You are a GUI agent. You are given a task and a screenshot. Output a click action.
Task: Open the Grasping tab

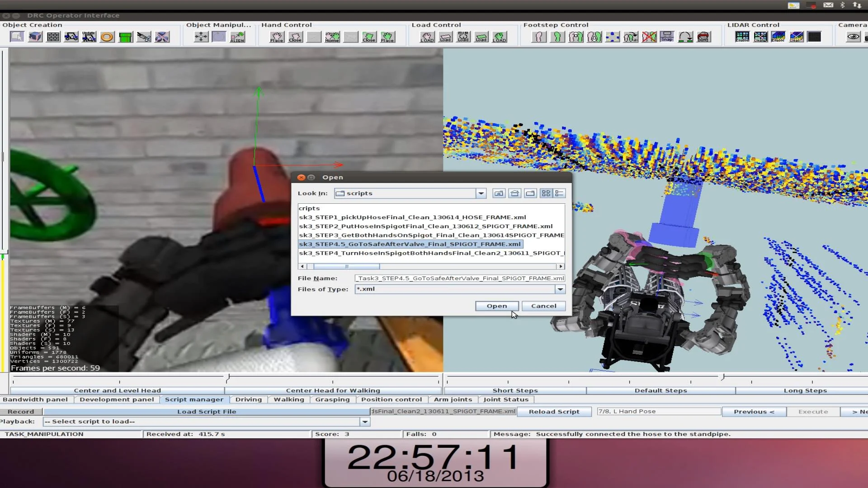pos(333,399)
